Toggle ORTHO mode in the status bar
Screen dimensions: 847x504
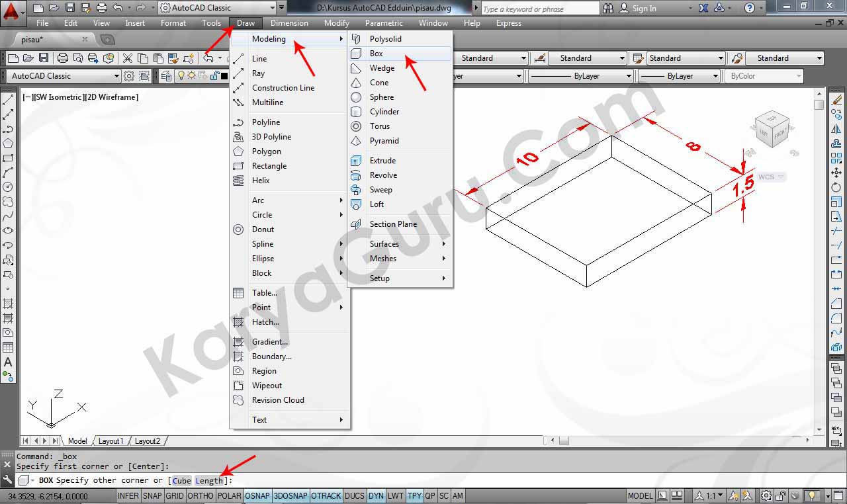(x=201, y=495)
